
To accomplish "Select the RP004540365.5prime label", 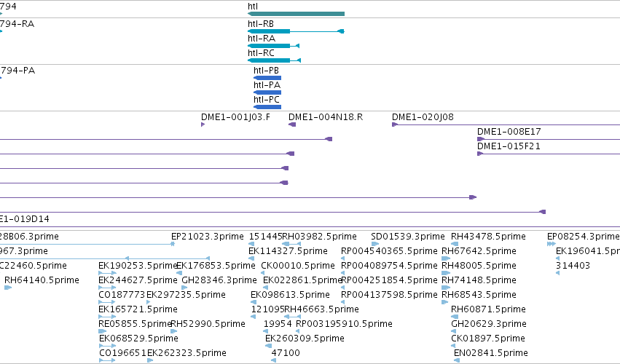I will pos(389,251).
